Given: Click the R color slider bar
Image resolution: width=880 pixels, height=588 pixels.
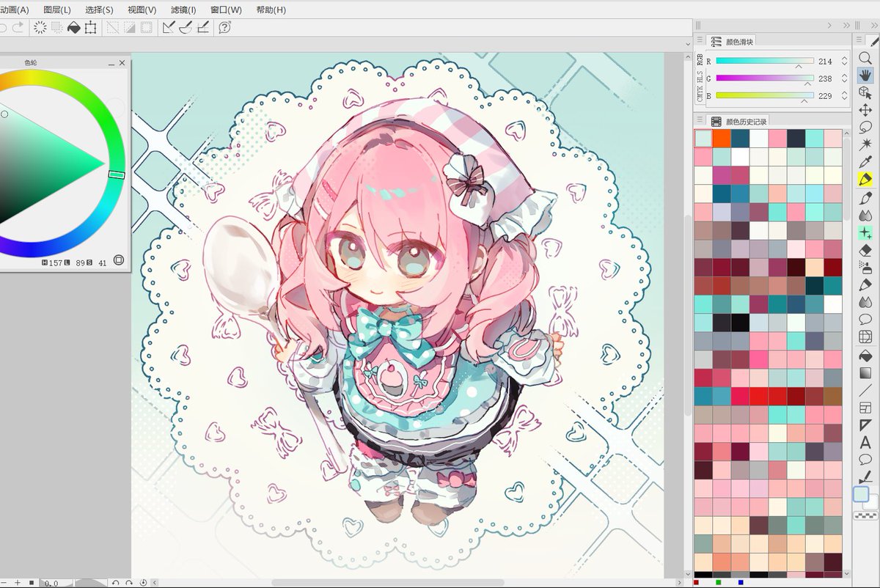Looking at the screenshot, I should [x=765, y=61].
